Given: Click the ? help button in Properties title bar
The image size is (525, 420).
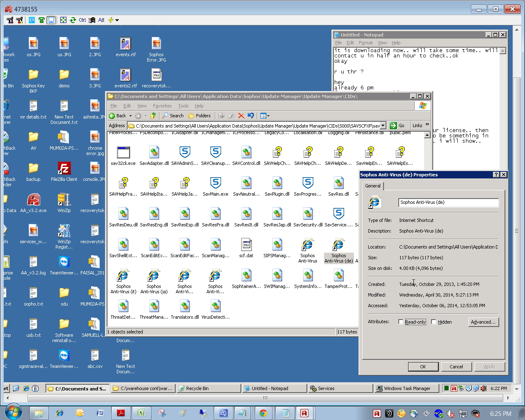Looking at the screenshot, I should (497, 175).
